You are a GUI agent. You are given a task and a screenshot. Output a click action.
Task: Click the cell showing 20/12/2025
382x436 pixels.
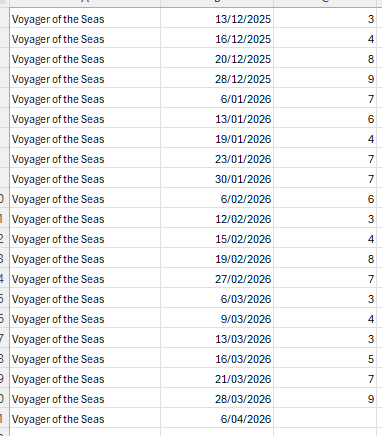217,58
